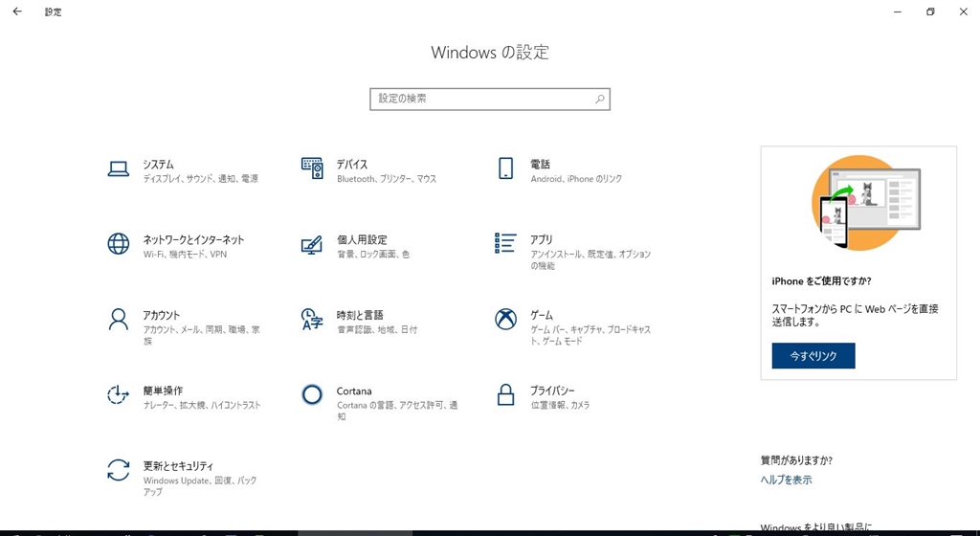Click the Android、iPhone のリンク description
Screen dimensions: 980x536
tap(576, 179)
